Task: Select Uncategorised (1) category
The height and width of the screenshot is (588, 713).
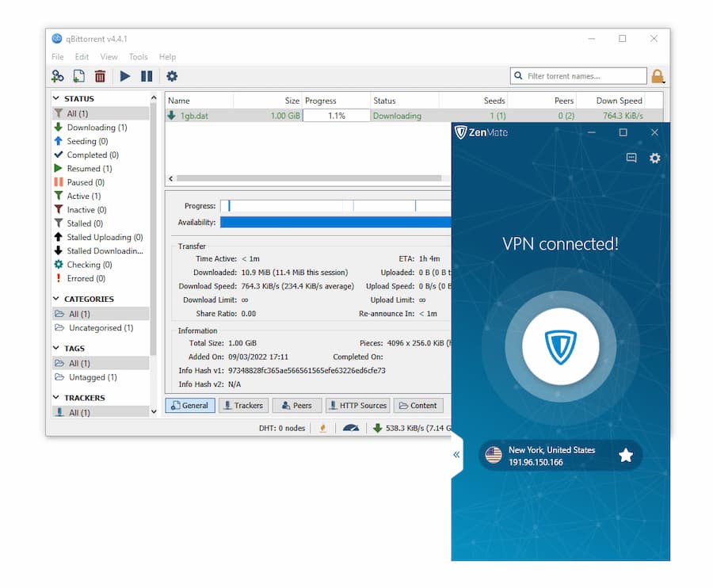Action: coord(101,327)
